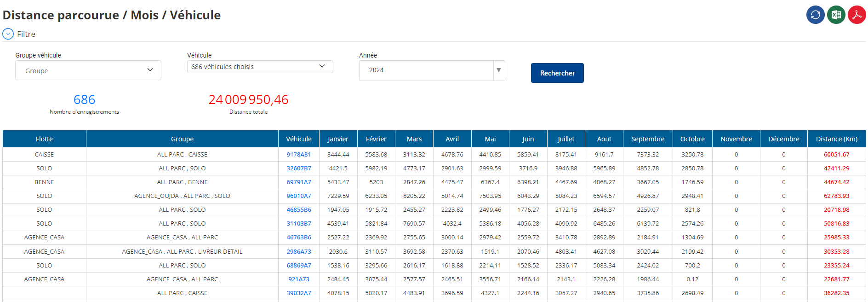Click the CAISSE flotte cell
Viewport: 868px width, 302px height.
(44, 155)
